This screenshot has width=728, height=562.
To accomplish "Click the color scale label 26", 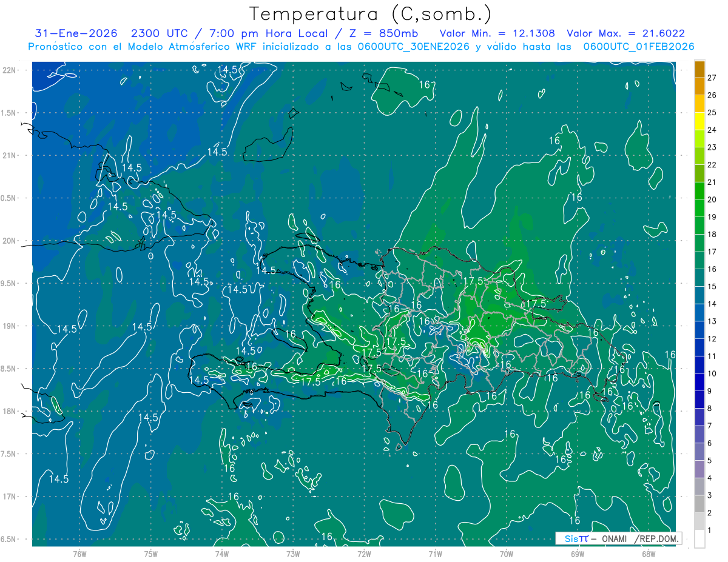I will [x=712, y=95].
